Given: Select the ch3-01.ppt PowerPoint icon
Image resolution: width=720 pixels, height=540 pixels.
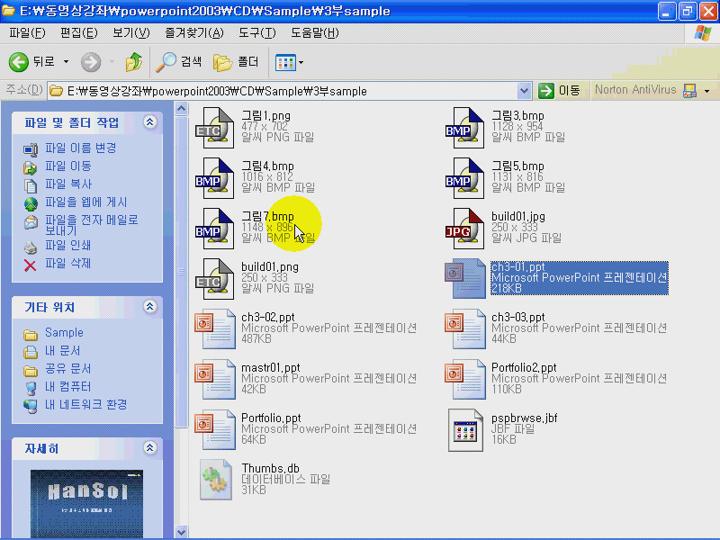Looking at the screenshot, I should click(x=465, y=279).
